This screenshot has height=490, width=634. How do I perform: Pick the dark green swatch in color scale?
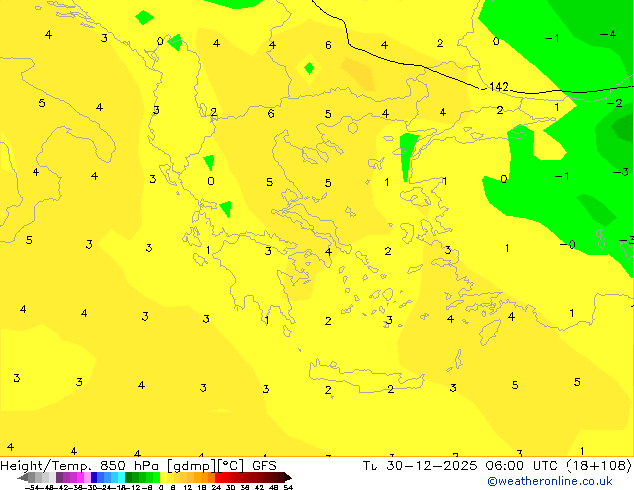(129, 477)
